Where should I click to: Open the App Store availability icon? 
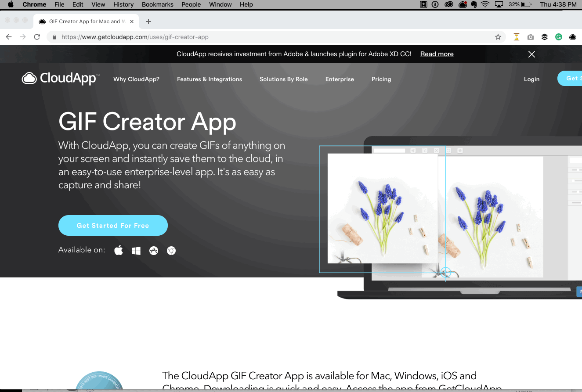tap(153, 250)
